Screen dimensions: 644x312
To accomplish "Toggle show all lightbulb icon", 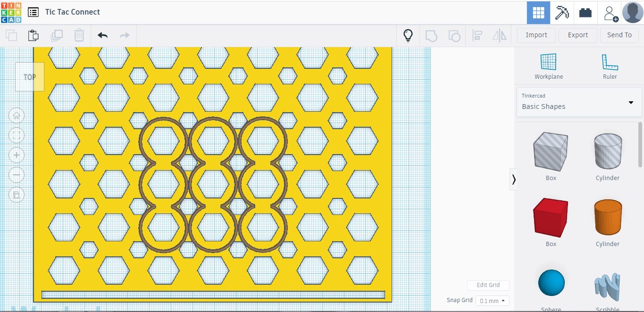I will click(408, 35).
